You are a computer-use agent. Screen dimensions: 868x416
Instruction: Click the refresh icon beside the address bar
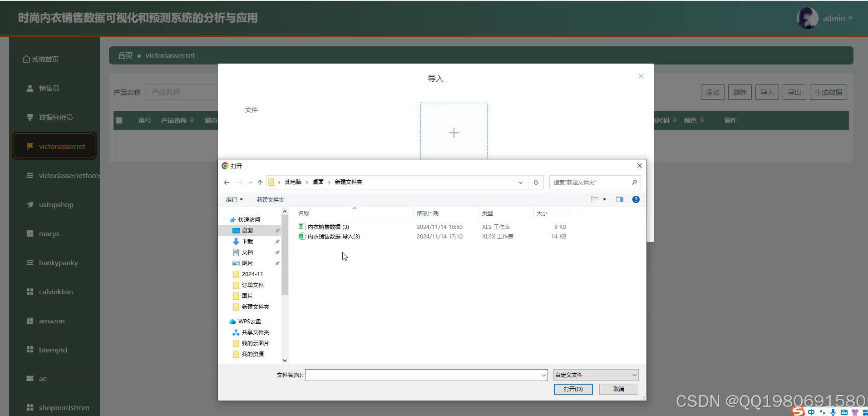pyautogui.click(x=536, y=182)
